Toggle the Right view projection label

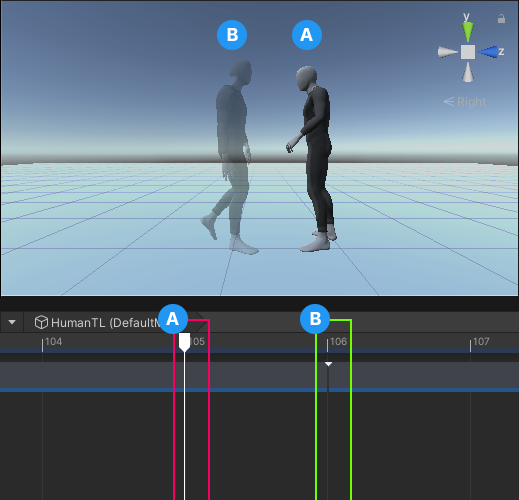click(x=465, y=102)
